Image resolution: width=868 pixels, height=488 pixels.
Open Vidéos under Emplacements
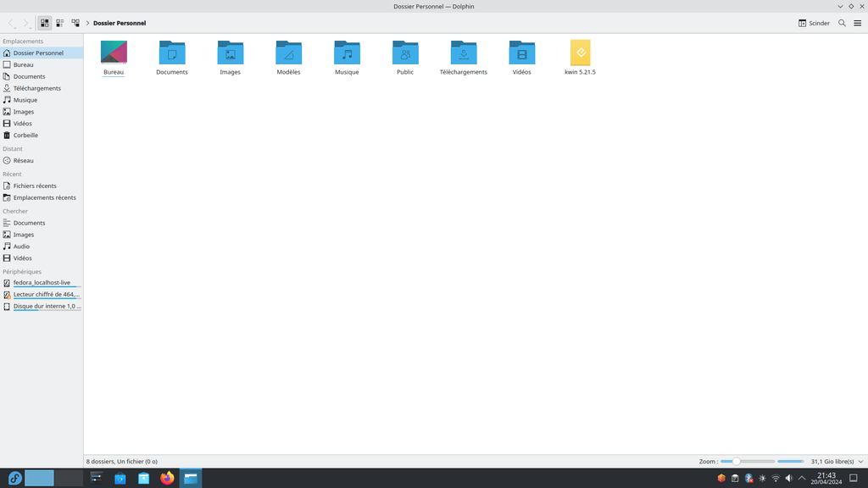pos(42,124)
